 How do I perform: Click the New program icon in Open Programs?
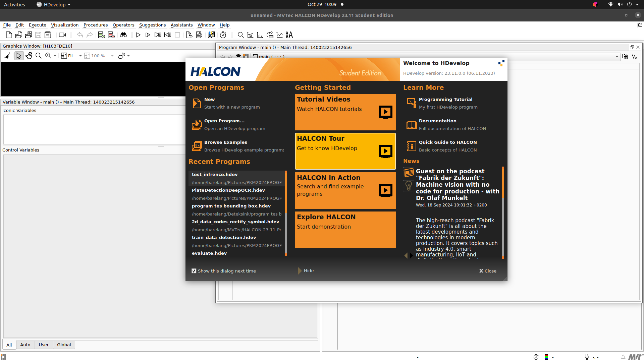click(x=197, y=103)
